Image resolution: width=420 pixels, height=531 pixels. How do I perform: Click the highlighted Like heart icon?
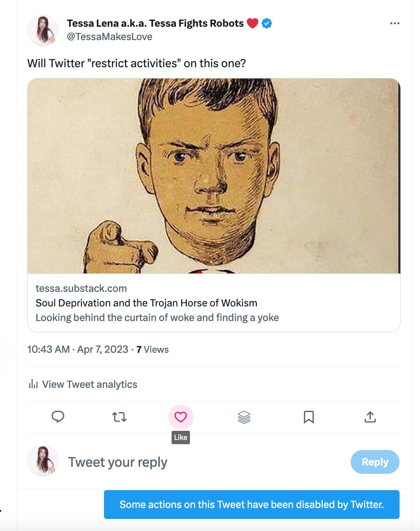(180, 416)
